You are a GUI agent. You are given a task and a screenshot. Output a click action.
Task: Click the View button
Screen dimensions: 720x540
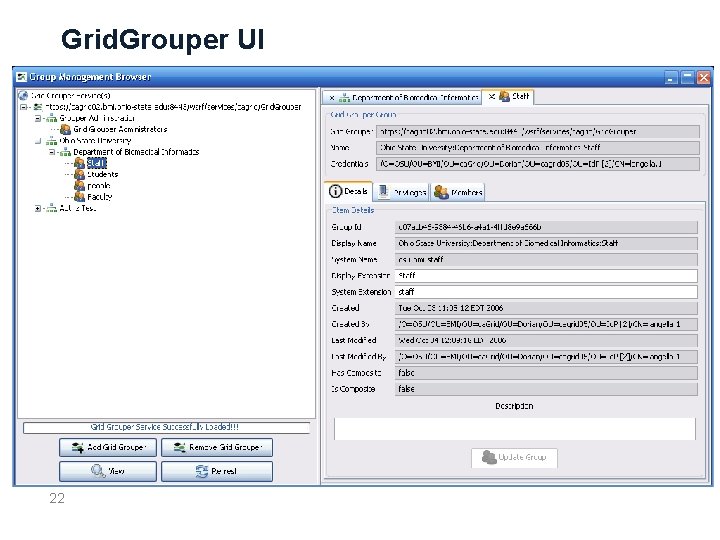pos(108,471)
